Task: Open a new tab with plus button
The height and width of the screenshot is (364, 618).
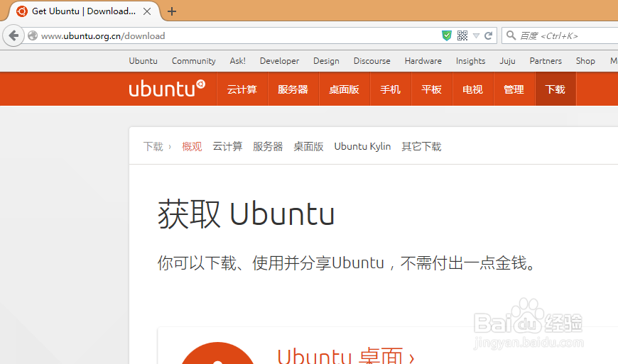Action: [172, 11]
